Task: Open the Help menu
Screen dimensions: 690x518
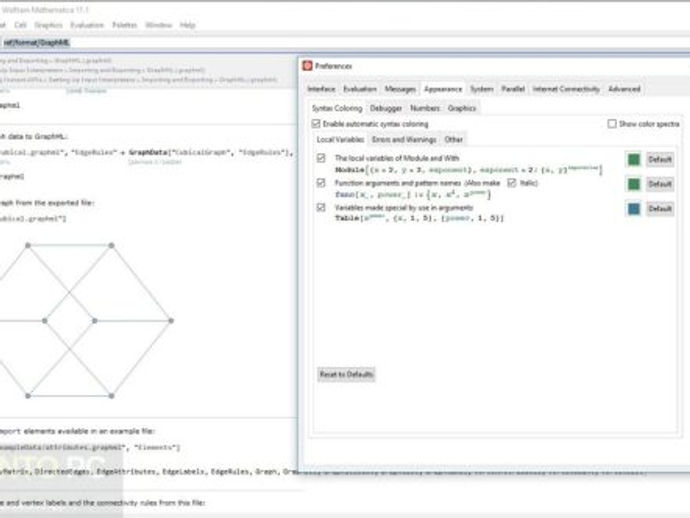Action: [187, 25]
